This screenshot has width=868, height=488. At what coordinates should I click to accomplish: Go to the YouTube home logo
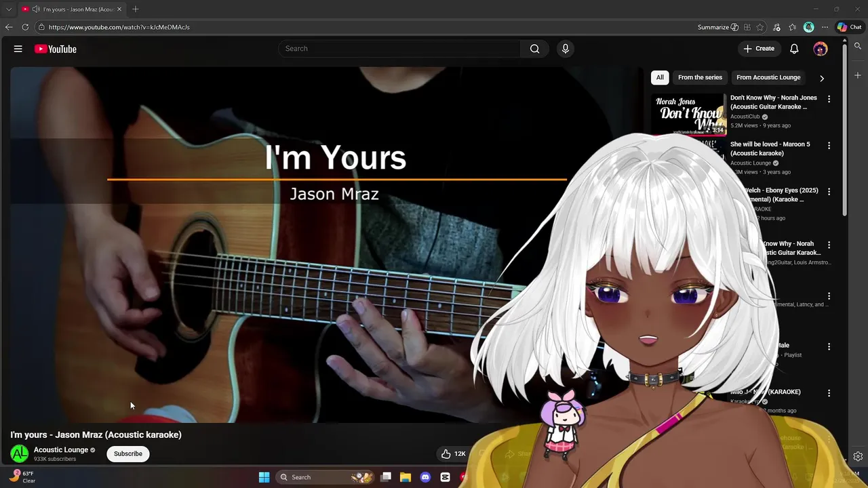56,49
